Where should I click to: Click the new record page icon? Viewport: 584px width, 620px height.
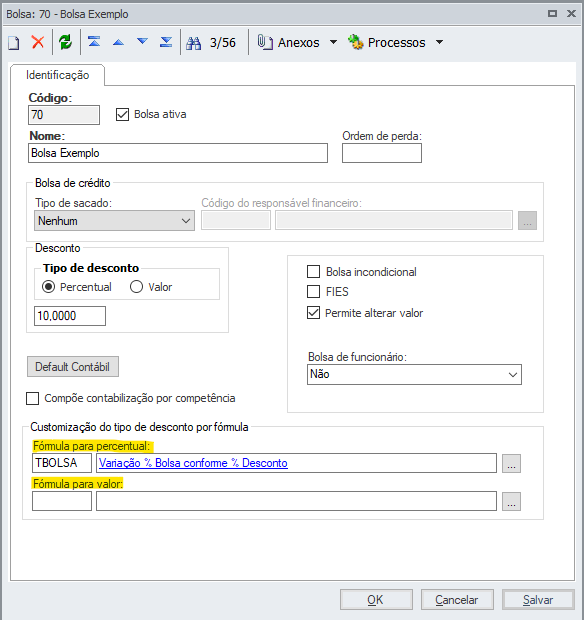(14, 43)
